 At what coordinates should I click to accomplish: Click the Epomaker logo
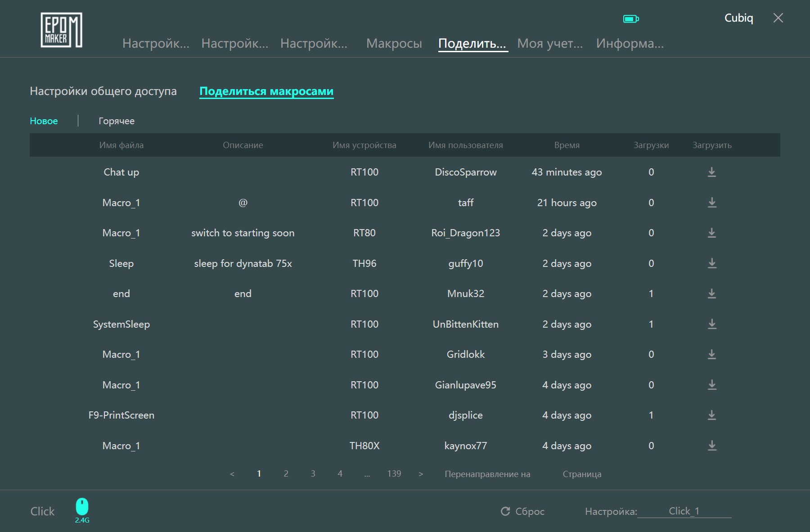coord(61,30)
